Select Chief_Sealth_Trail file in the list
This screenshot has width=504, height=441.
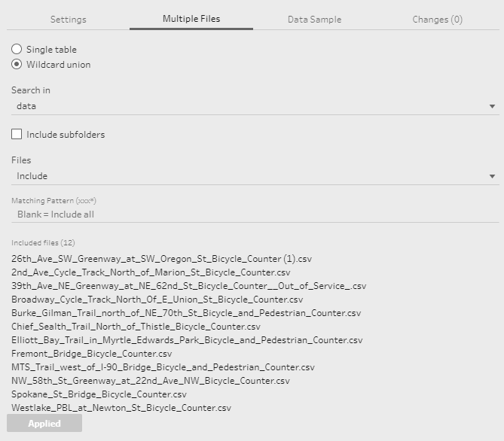pos(136,327)
